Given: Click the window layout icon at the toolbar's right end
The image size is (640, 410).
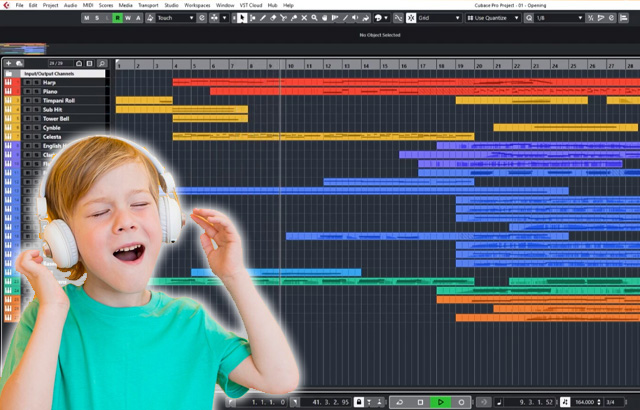Looking at the screenshot, I should tap(623, 18).
